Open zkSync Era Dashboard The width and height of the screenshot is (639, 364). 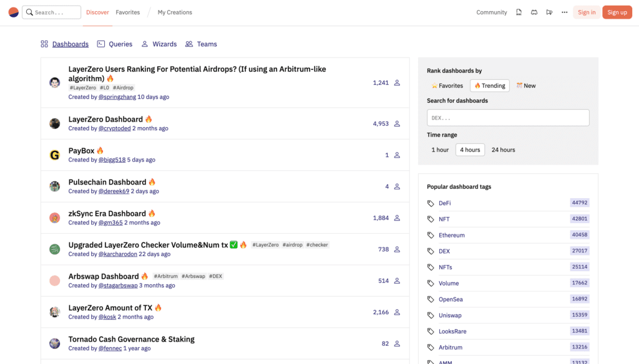pos(107,213)
